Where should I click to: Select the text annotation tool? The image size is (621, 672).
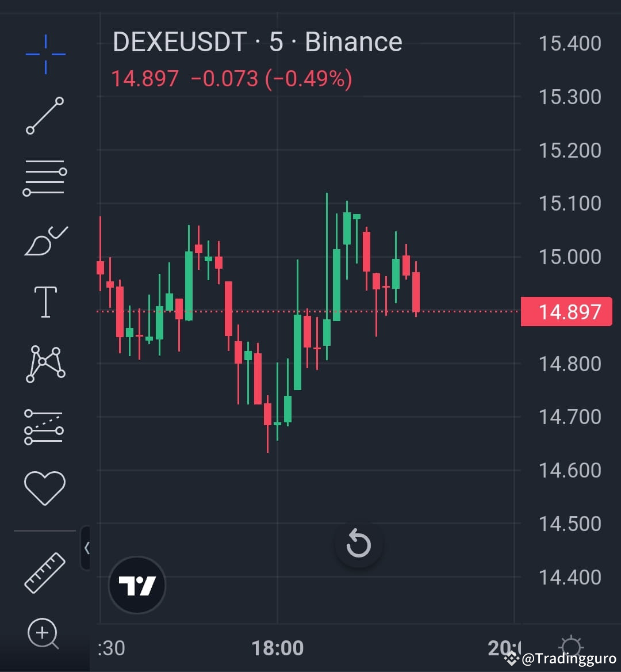[x=45, y=301]
